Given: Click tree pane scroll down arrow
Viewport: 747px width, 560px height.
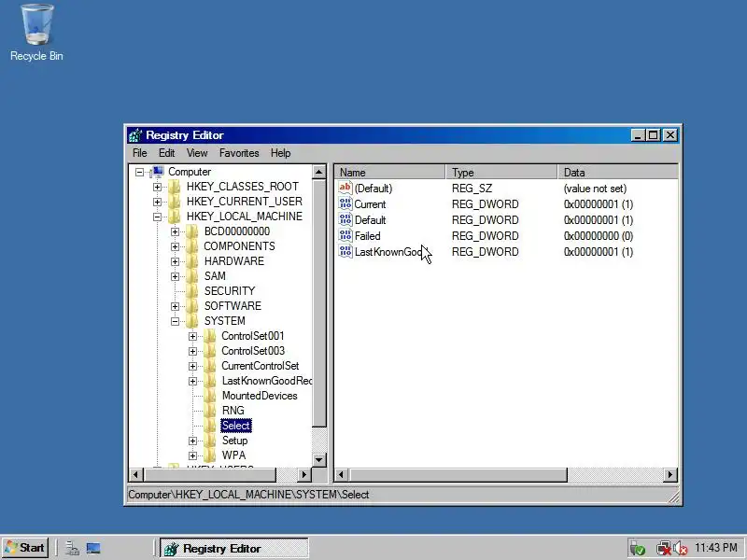Looking at the screenshot, I should click(x=319, y=459).
